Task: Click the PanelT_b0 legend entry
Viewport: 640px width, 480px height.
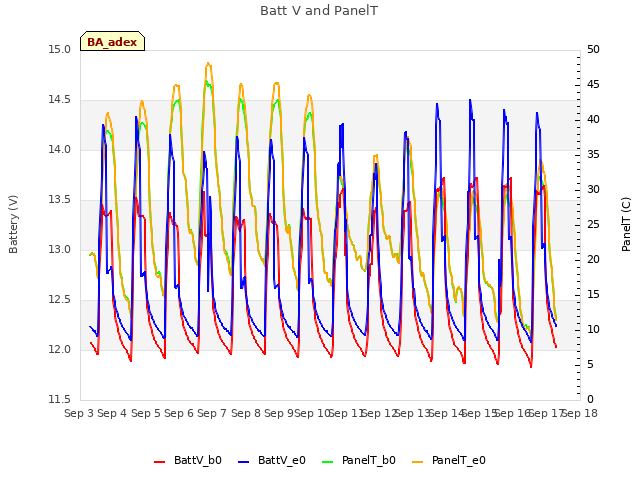Action: (359, 460)
